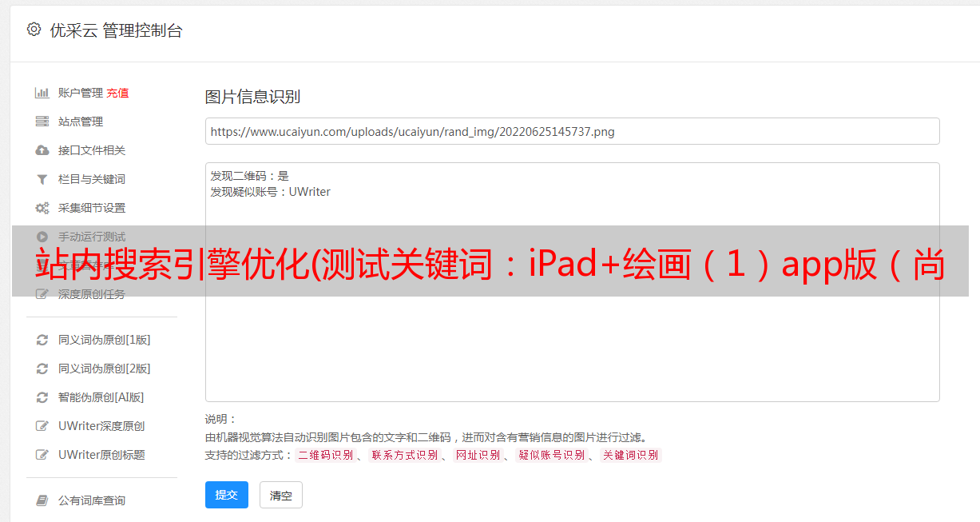The width and height of the screenshot is (980, 522).
Task: Click the result line 发现疑似账号:UWriter
Action: (270, 192)
